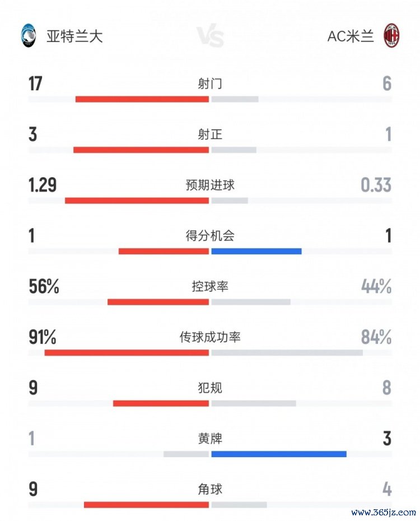Select the 犯规 stat label

[x=210, y=388]
